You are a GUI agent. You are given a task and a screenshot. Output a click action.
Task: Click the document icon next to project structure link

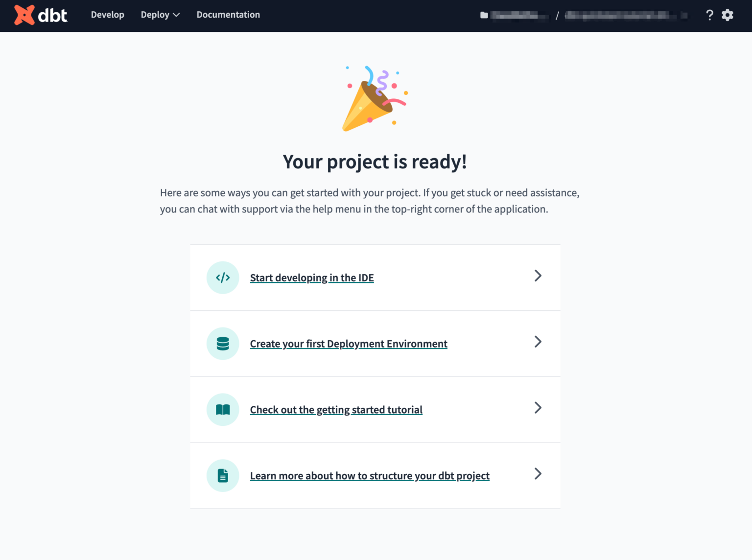click(x=223, y=475)
